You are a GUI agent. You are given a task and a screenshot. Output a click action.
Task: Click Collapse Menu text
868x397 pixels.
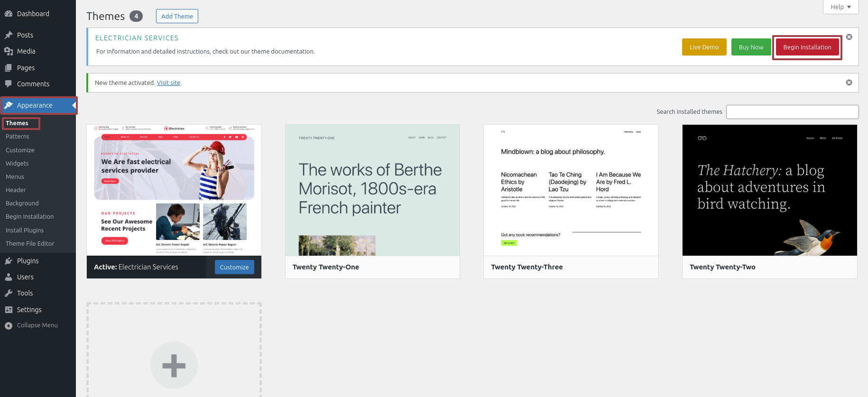coord(37,325)
